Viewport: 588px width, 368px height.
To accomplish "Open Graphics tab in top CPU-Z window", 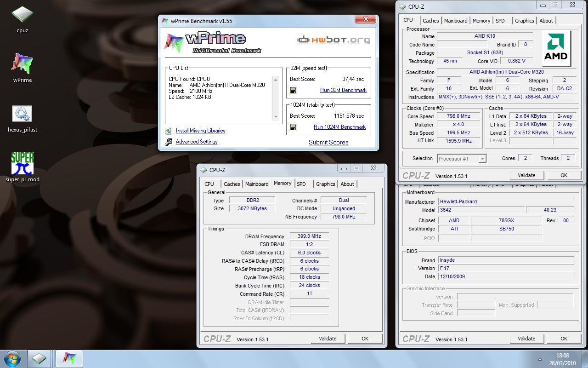I will 525,21.
